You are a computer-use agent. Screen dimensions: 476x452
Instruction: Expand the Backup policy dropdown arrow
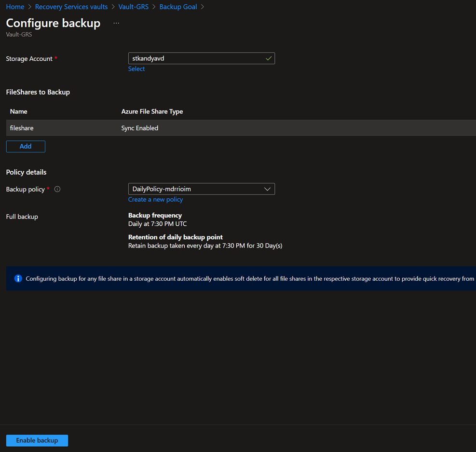coord(267,189)
